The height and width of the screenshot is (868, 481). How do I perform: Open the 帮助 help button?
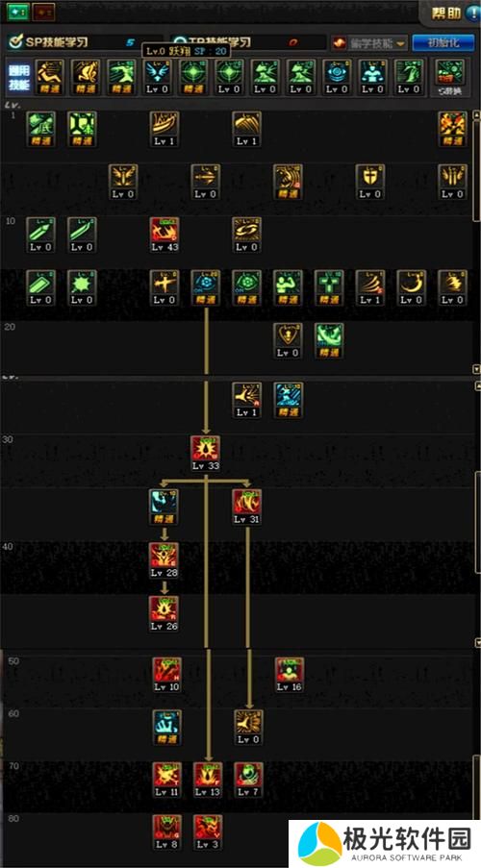pyautogui.click(x=453, y=13)
